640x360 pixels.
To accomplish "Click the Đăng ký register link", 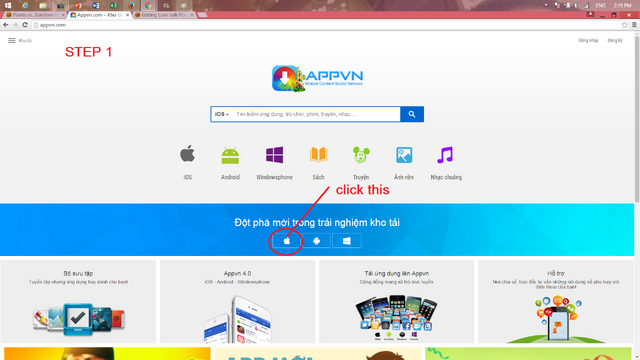I will tap(615, 40).
